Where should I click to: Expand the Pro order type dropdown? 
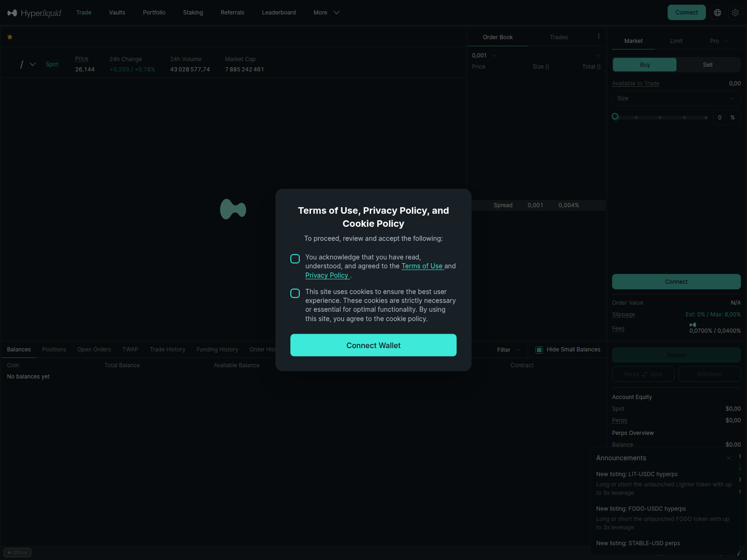click(719, 41)
